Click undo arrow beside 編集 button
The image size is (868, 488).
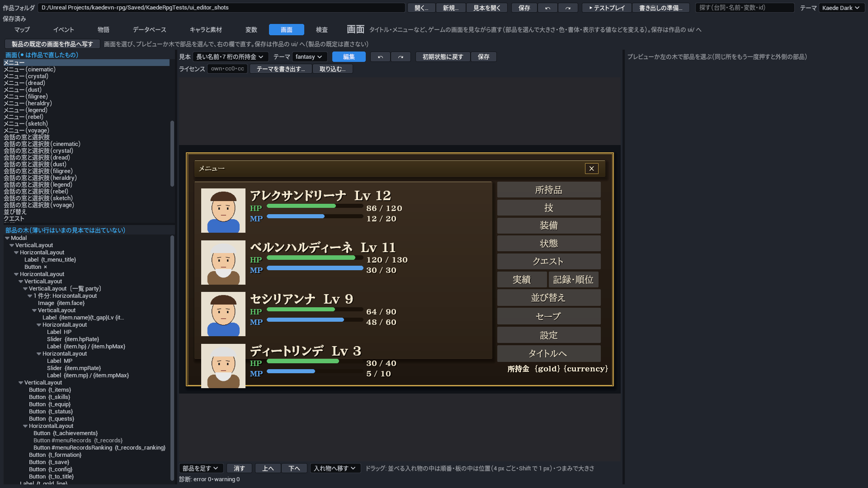click(x=380, y=57)
